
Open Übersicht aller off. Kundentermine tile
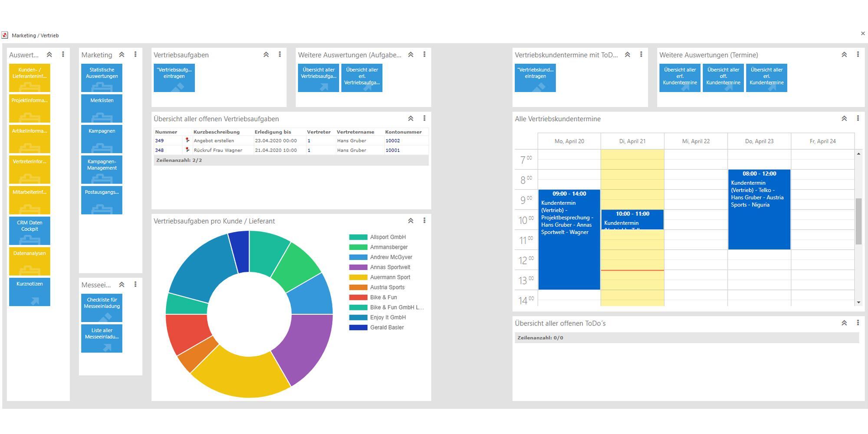723,78
